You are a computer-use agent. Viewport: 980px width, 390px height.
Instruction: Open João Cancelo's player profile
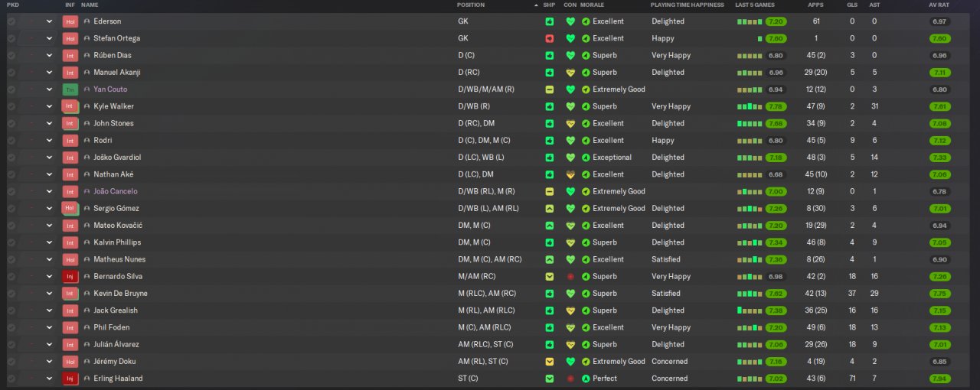116,191
